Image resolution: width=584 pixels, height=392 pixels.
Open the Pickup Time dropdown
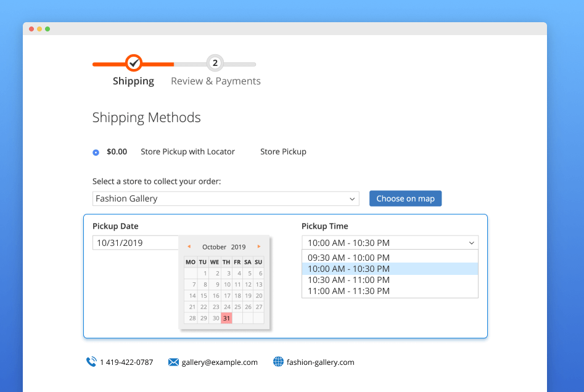(390, 243)
